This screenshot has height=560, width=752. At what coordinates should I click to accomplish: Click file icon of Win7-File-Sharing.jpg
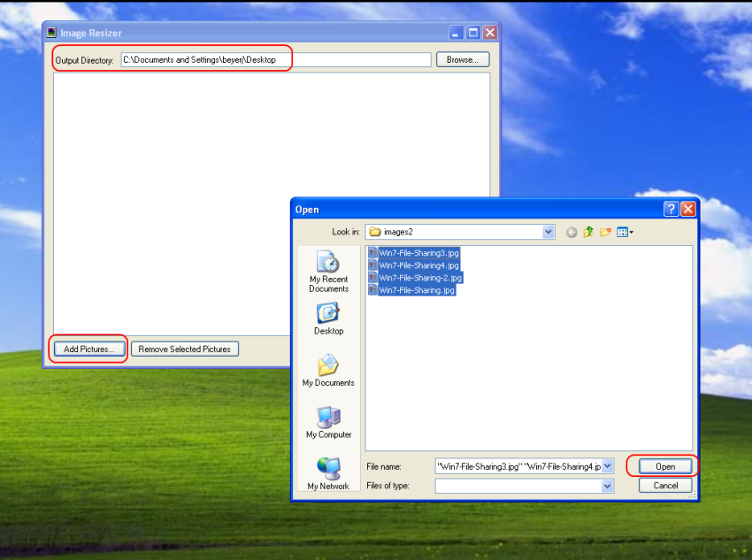point(372,289)
